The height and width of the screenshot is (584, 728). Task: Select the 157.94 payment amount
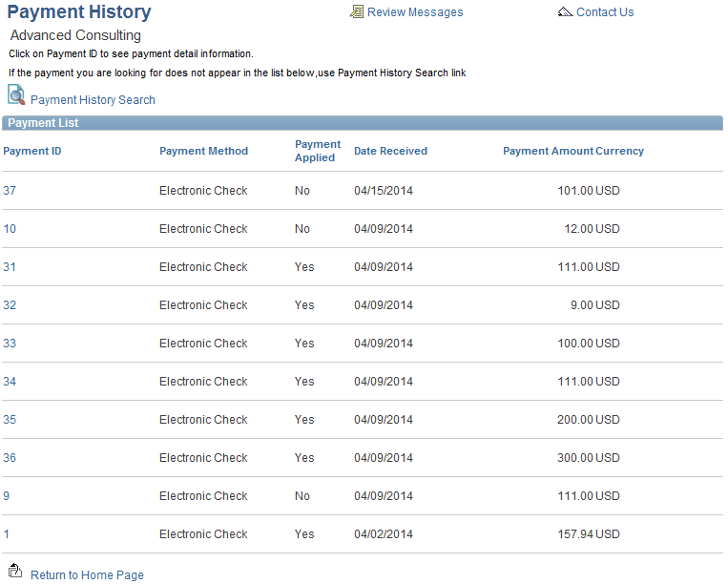coord(575,533)
